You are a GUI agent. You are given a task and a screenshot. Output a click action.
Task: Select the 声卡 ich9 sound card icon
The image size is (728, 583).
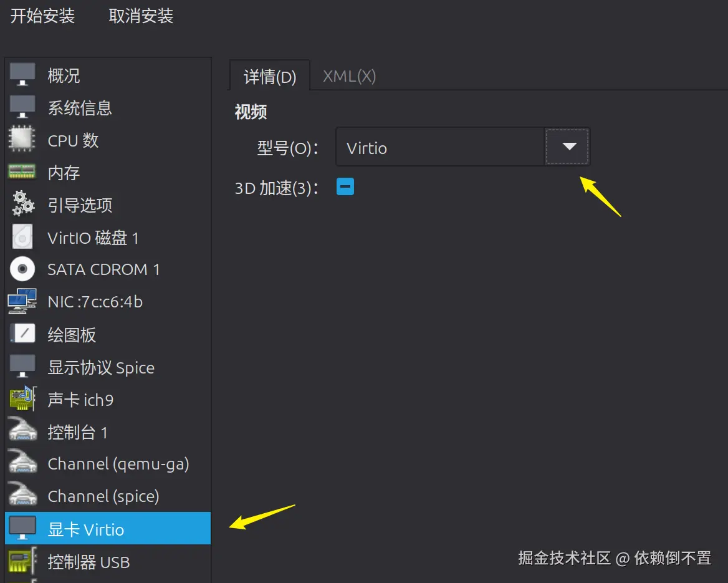click(x=22, y=398)
